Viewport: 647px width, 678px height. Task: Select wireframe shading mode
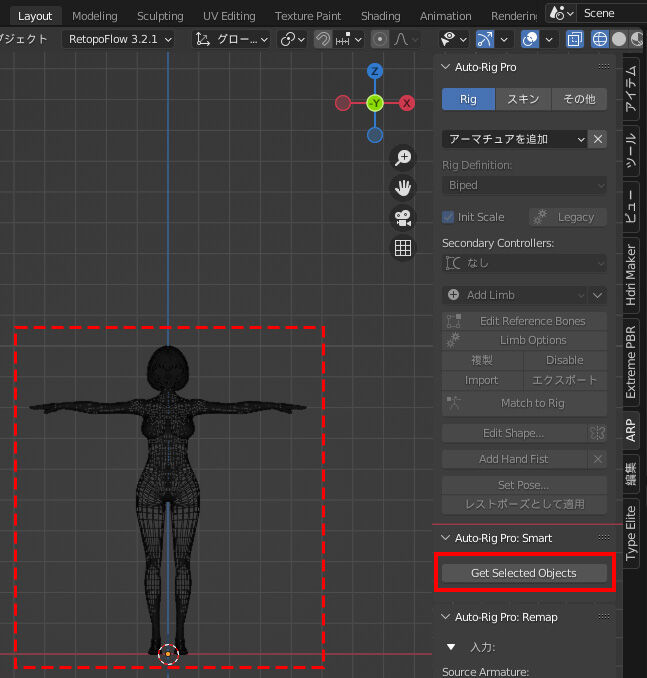click(600, 40)
